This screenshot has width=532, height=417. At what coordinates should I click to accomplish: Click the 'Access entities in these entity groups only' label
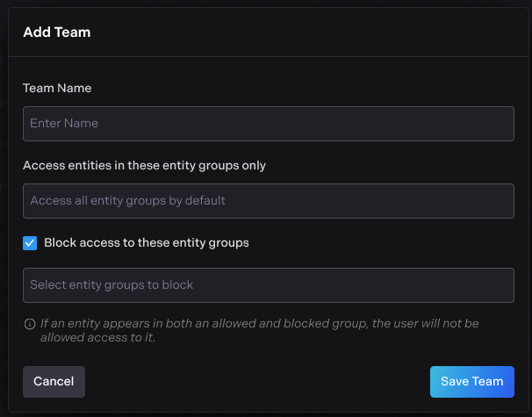pos(144,165)
